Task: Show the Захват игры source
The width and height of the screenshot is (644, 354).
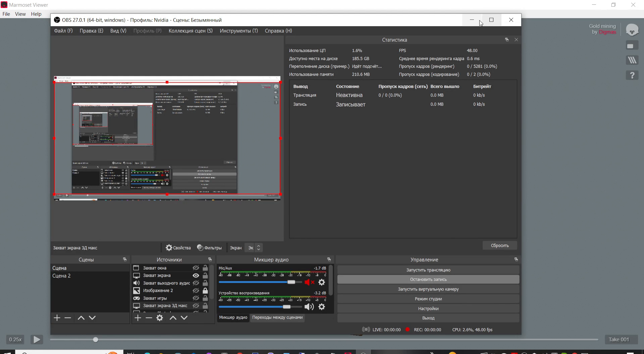Action: point(196,298)
